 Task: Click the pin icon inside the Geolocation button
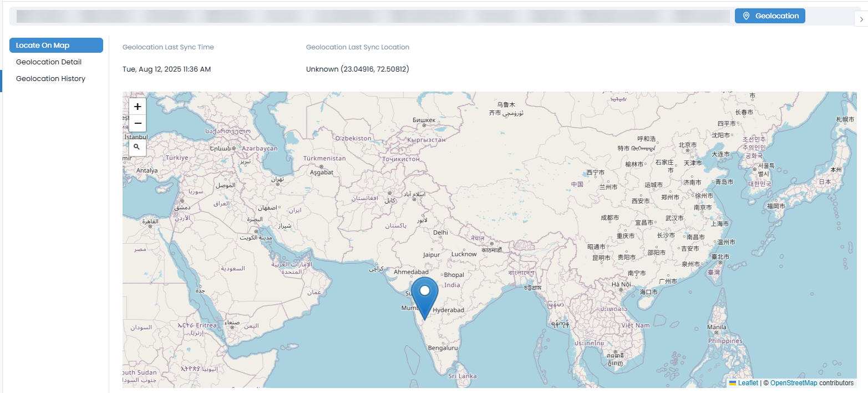coord(746,16)
